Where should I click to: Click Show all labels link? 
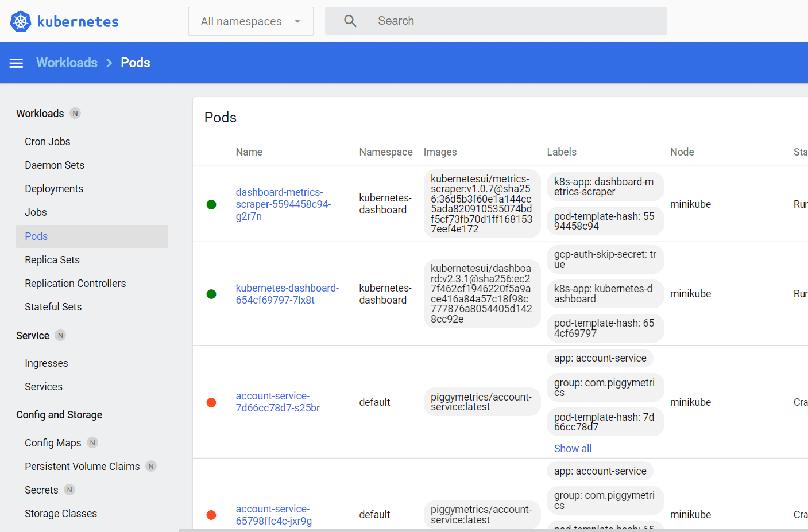[x=573, y=449]
